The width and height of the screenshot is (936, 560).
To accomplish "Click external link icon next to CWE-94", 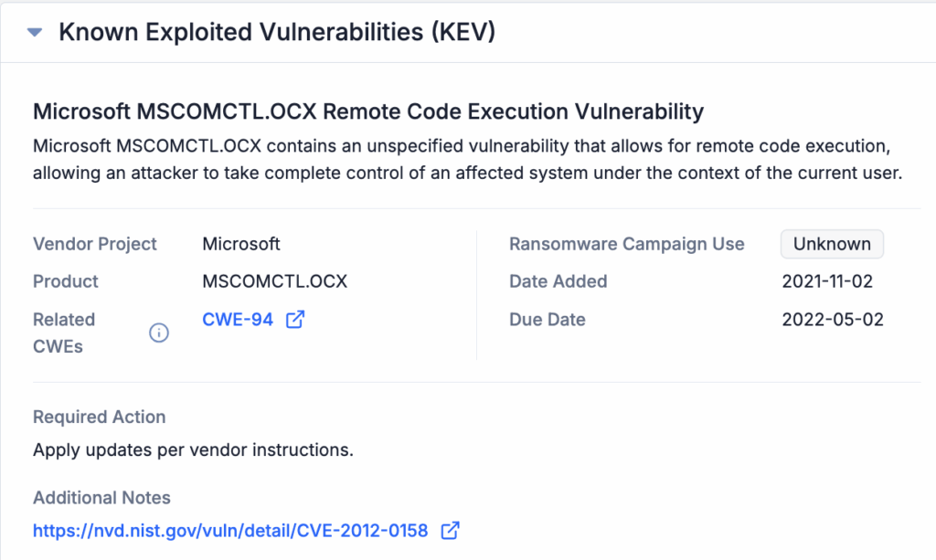I will (x=295, y=320).
